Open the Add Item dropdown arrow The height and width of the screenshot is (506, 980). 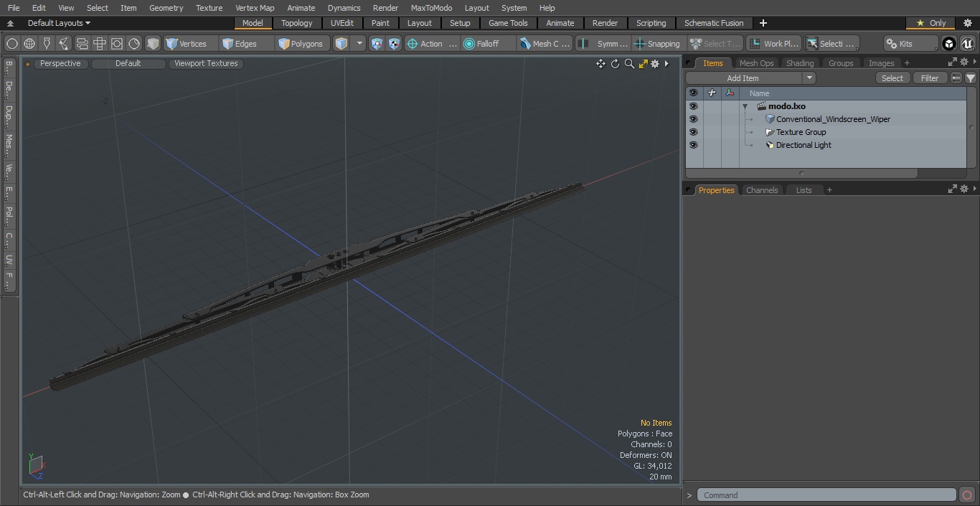pyautogui.click(x=809, y=78)
